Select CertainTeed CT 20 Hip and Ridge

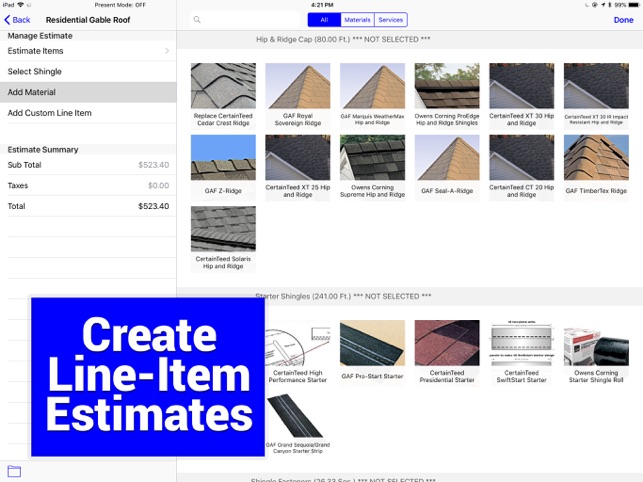[x=522, y=167]
